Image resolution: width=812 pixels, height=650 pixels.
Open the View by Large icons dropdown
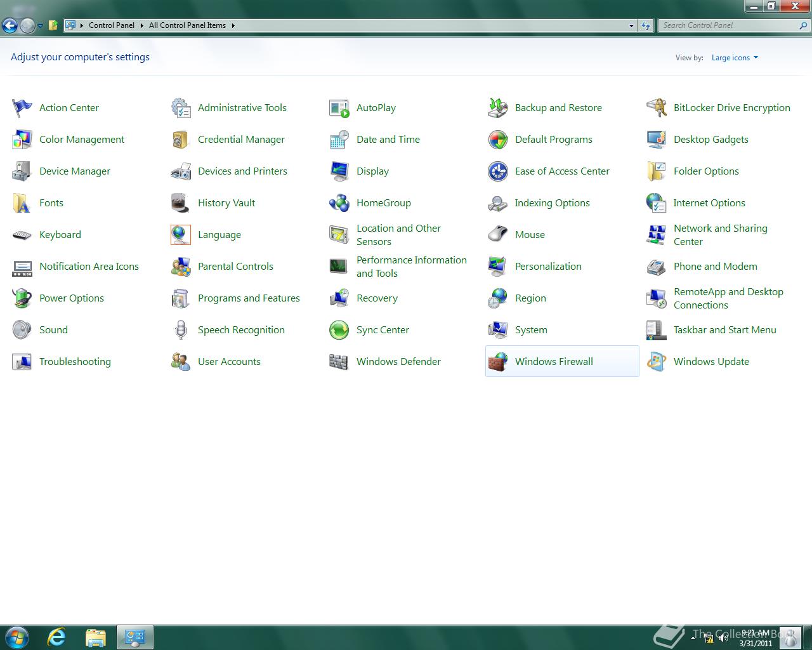735,58
